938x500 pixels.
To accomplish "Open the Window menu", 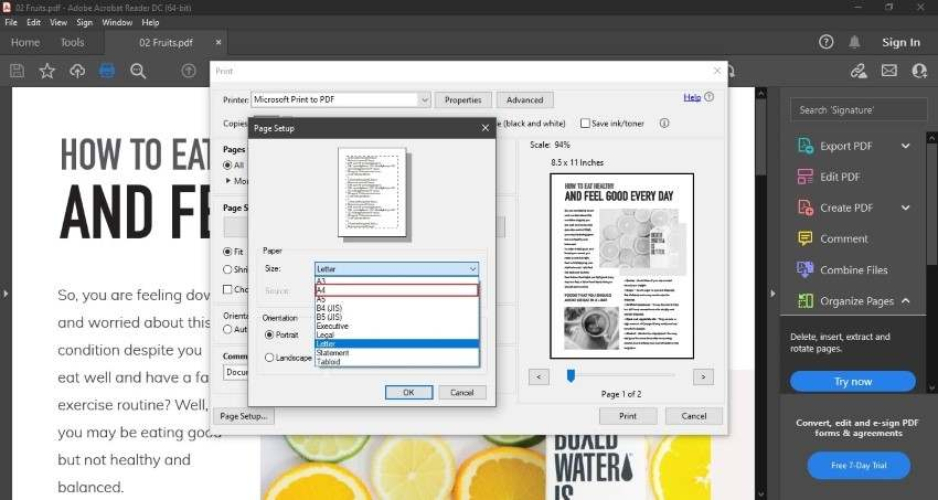I will (117, 22).
